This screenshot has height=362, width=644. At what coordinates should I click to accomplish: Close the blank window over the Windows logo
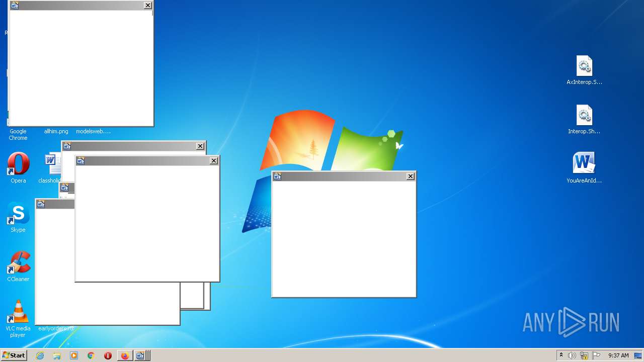pyautogui.click(x=411, y=176)
